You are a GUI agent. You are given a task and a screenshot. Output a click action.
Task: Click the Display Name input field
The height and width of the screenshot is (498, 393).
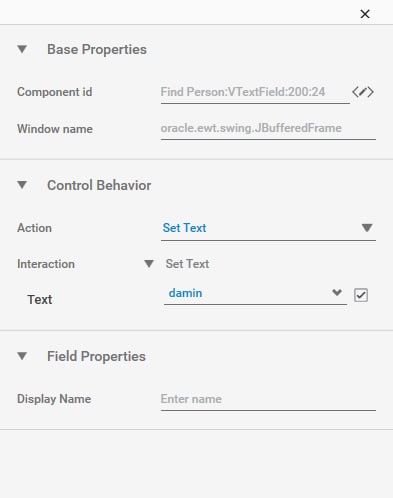[x=268, y=400]
